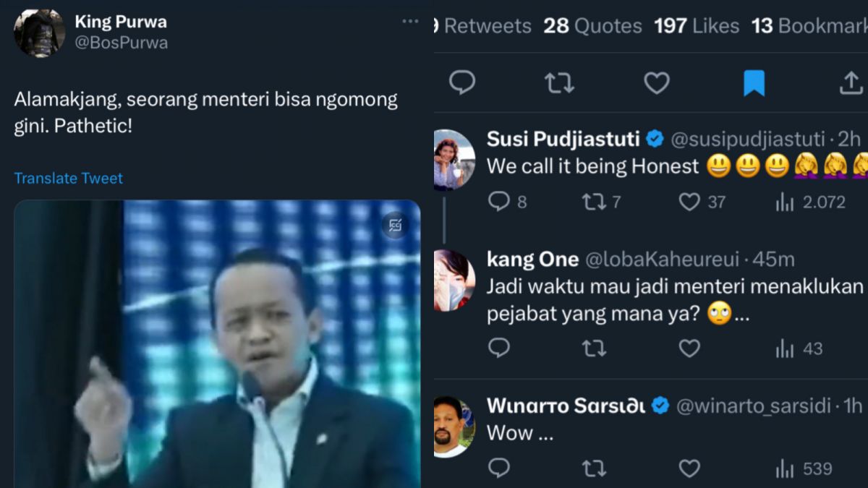The width and height of the screenshot is (868, 488).
Task: Like King Purwa's tweet
Action: pos(655,82)
